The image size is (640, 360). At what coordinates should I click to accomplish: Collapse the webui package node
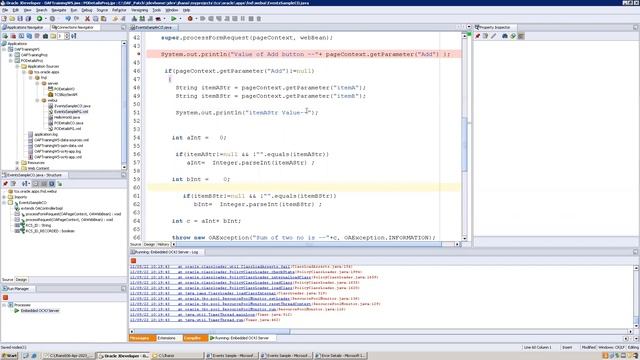tap(37, 100)
